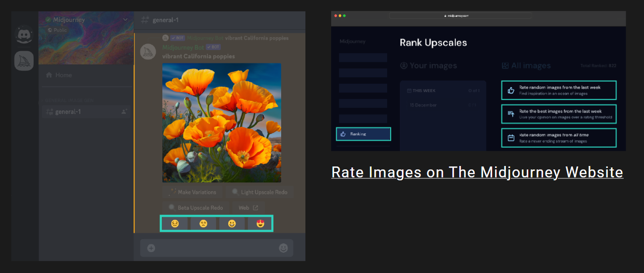Viewport: 644px width, 273px height.
Task: Rate the image with the smiling-face emoji
Action: pos(232,223)
